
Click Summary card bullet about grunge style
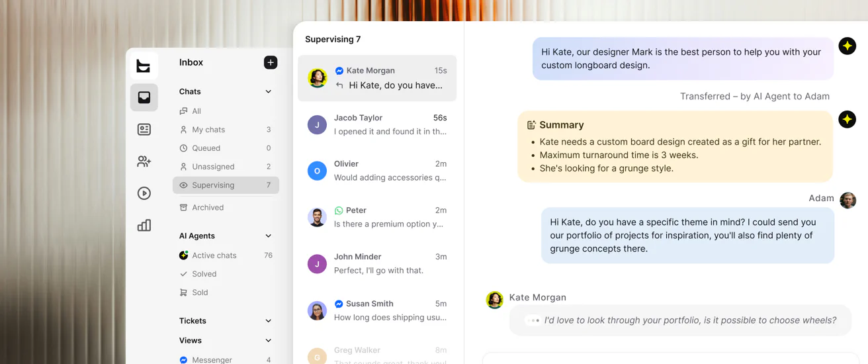click(607, 169)
